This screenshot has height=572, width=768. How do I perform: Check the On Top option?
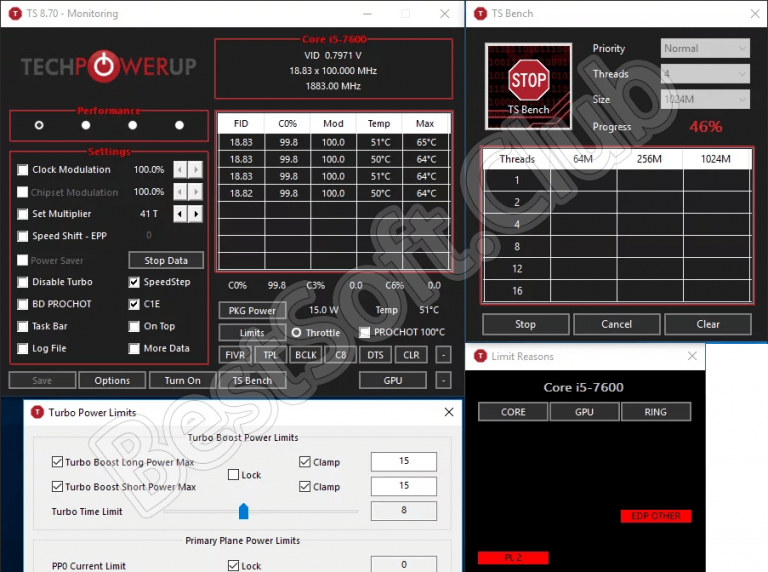pyautogui.click(x=134, y=326)
